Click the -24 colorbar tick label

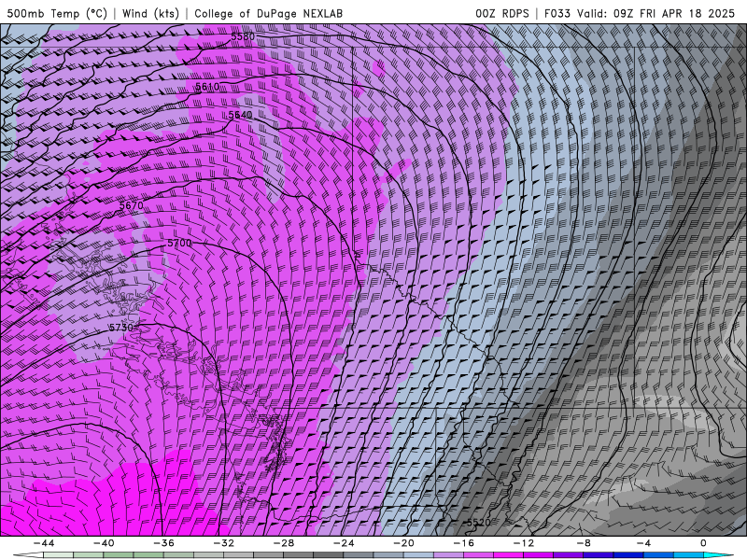(x=344, y=543)
